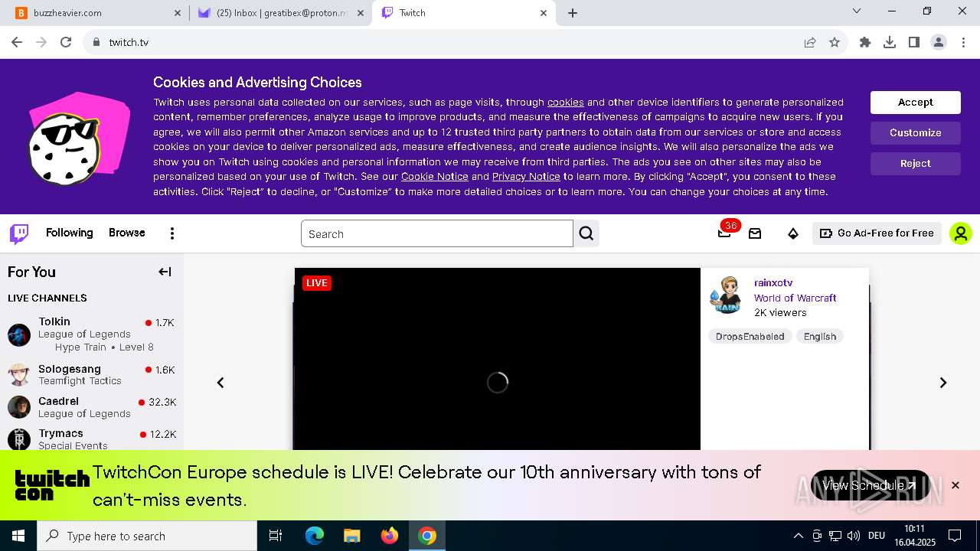The height and width of the screenshot is (551, 980).
Task: Select the DropsEnabeled tag
Action: (750, 337)
